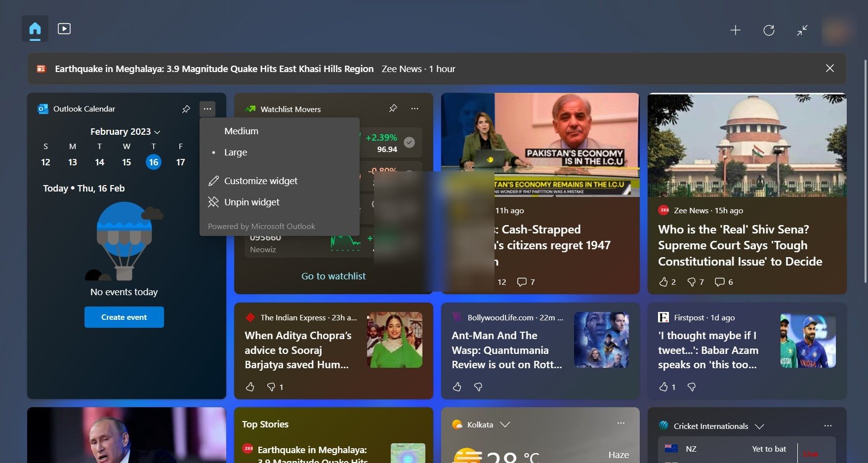Open the Aditya Chopra advice article
The width and height of the screenshot is (868, 463).
[x=298, y=350]
